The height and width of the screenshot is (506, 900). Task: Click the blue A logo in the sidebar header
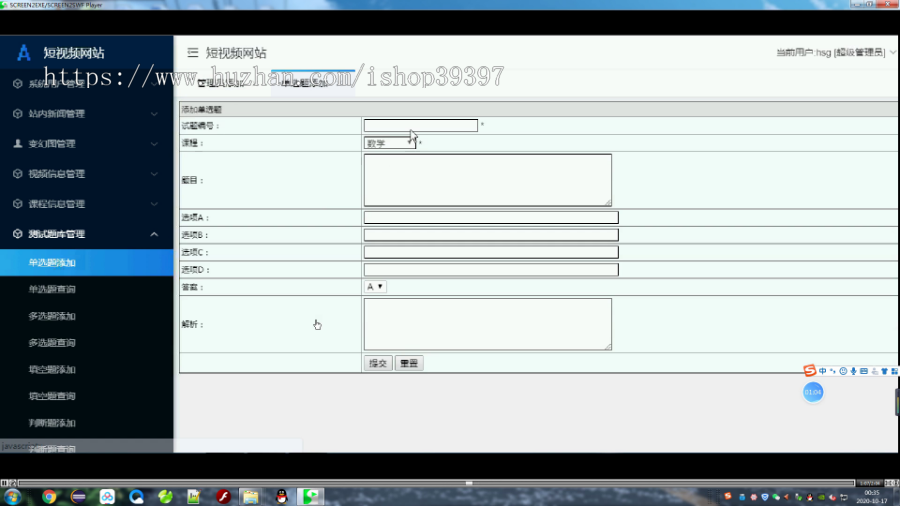pyautogui.click(x=24, y=53)
